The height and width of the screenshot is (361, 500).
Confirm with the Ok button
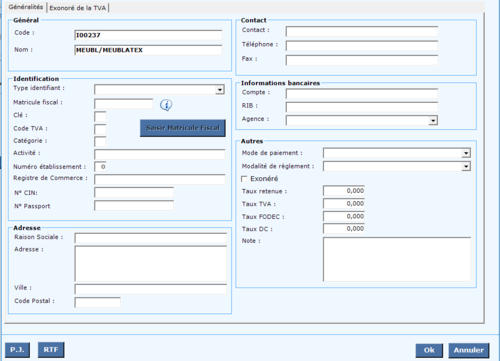click(x=429, y=350)
